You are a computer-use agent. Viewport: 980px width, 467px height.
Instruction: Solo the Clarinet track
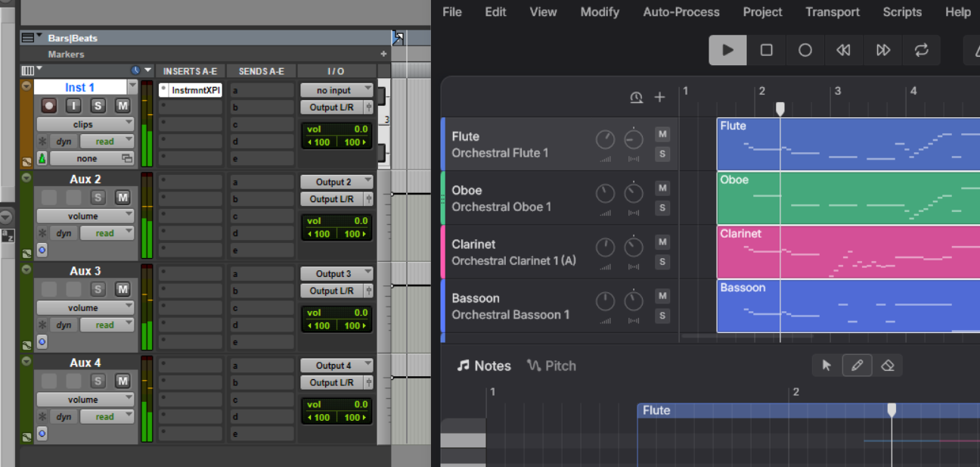click(x=662, y=262)
